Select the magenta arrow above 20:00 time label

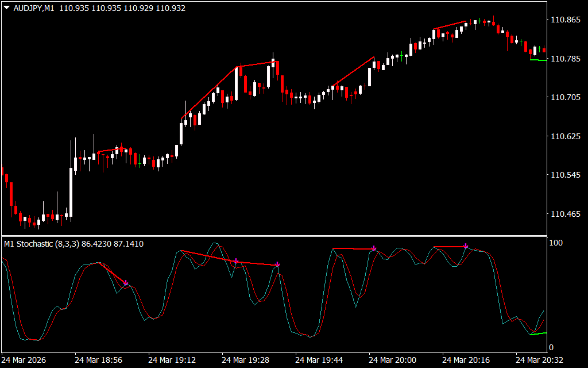pos(374,248)
